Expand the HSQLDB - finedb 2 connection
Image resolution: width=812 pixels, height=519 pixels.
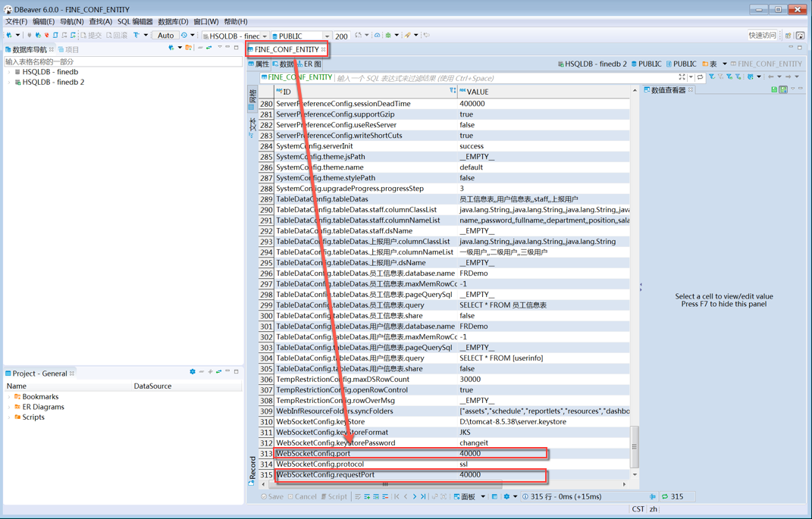click(9, 82)
